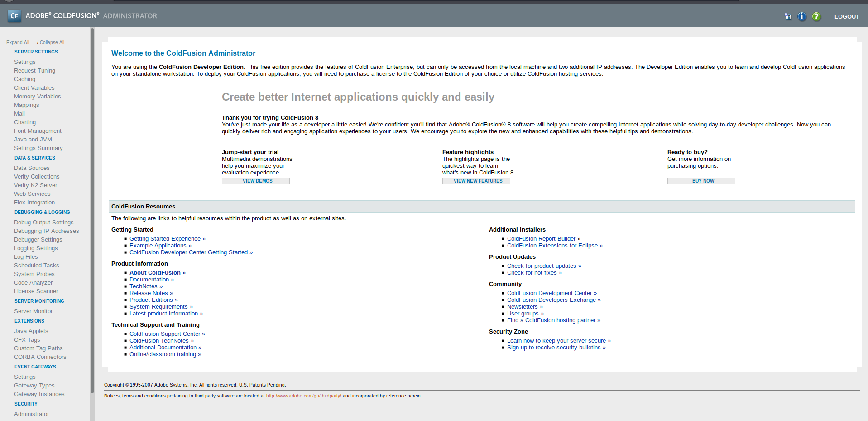The image size is (868, 421).
Task: Collapse the SECURITY section
Action: point(26,404)
